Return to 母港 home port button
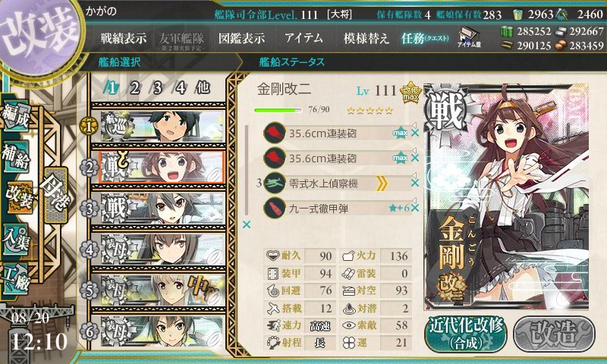Image resolution: width=607 pixels, height=364 pixels. click(55, 195)
